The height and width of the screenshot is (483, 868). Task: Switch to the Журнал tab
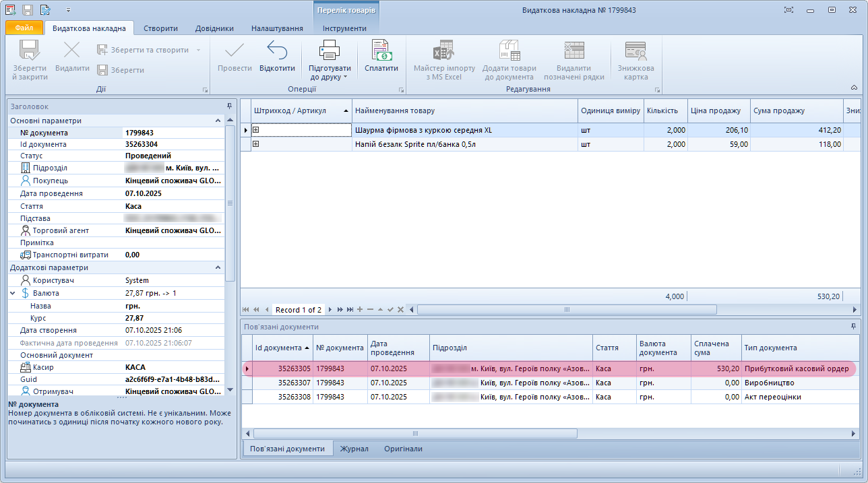354,449
